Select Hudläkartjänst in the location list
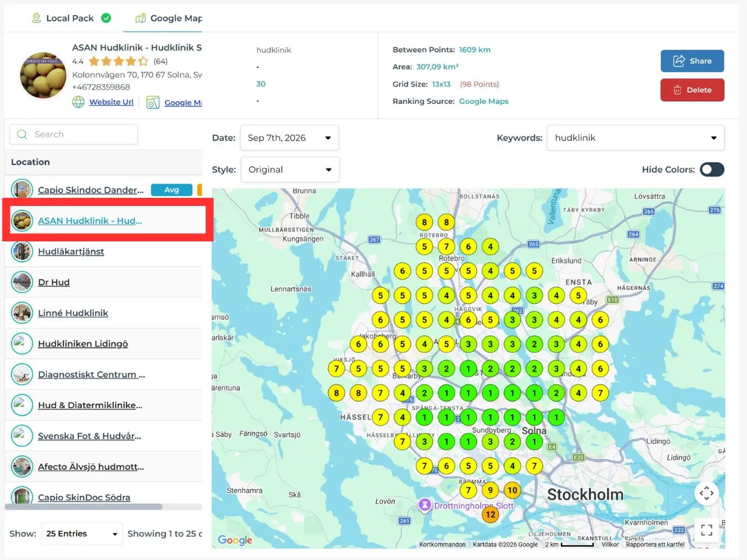The height and width of the screenshot is (560, 747). point(71,251)
